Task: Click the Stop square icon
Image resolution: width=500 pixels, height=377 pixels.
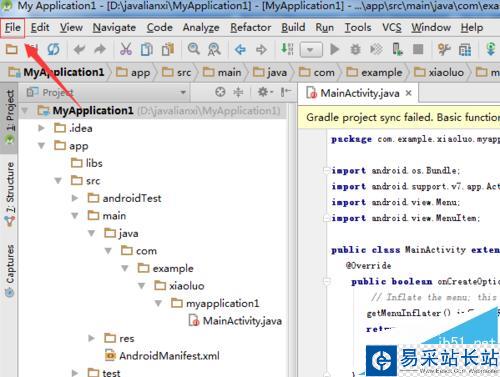Action: [418, 49]
